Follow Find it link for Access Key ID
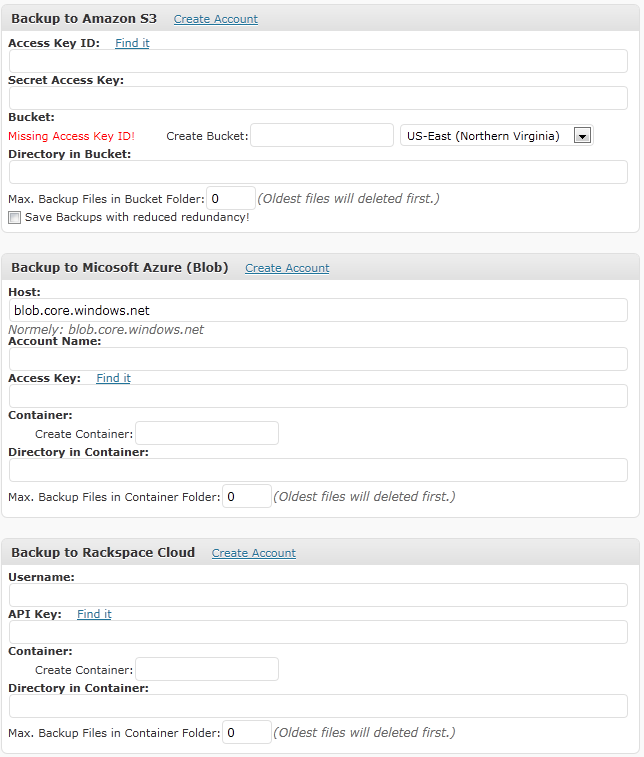The width and height of the screenshot is (644, 757). [x=132, y=43]
